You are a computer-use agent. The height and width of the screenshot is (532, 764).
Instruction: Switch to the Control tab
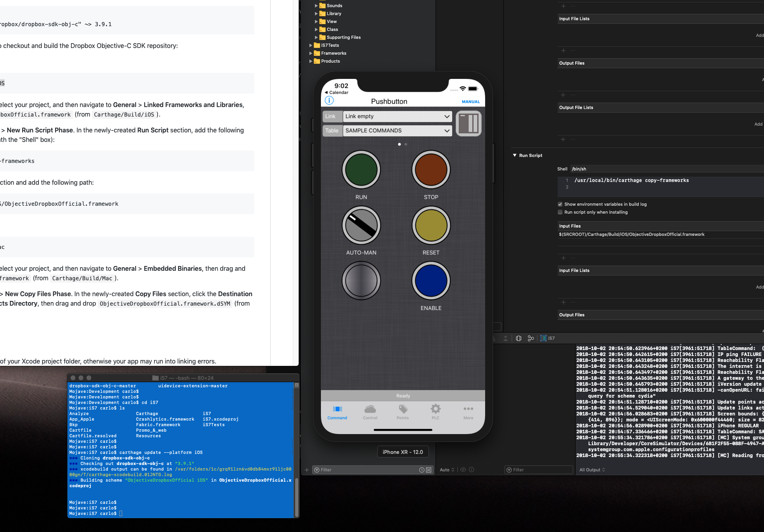tap(370, 412)
